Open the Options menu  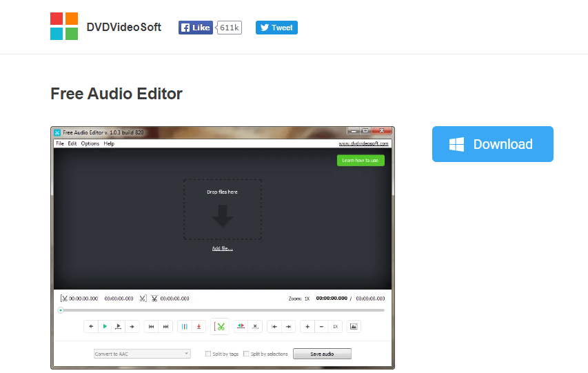point(90,143)
